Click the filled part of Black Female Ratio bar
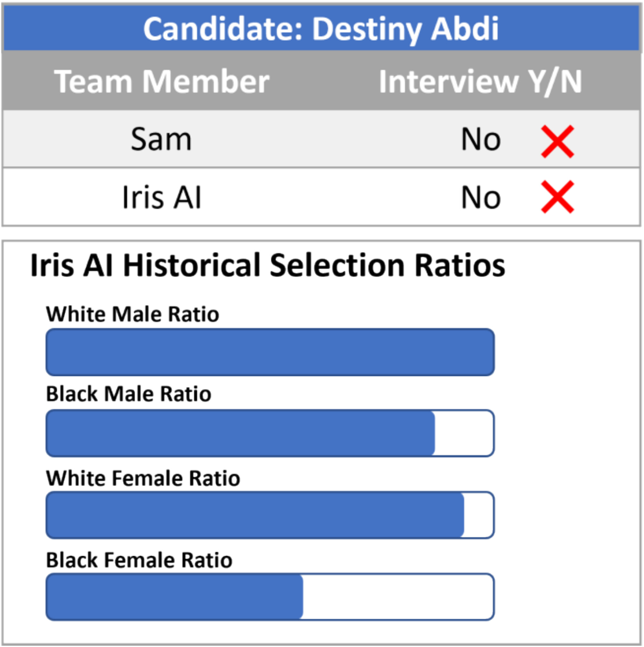 pyautogui.click(x=174, y=597)
